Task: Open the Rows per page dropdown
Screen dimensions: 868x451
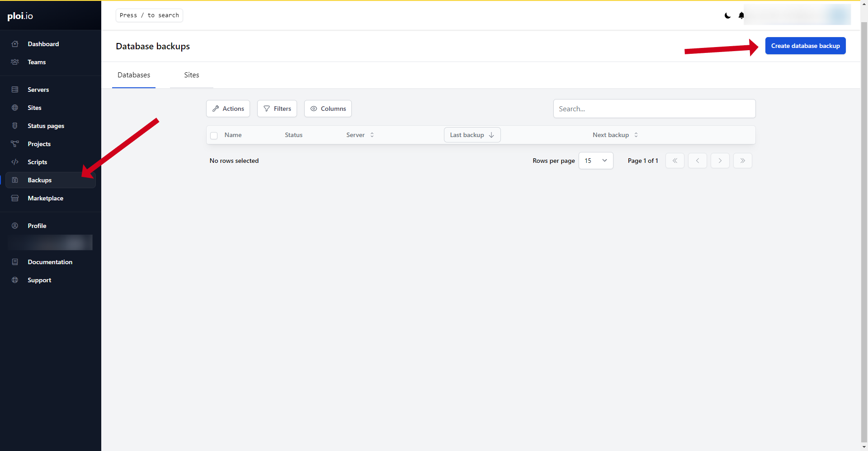Action: (x=595, y=161)
